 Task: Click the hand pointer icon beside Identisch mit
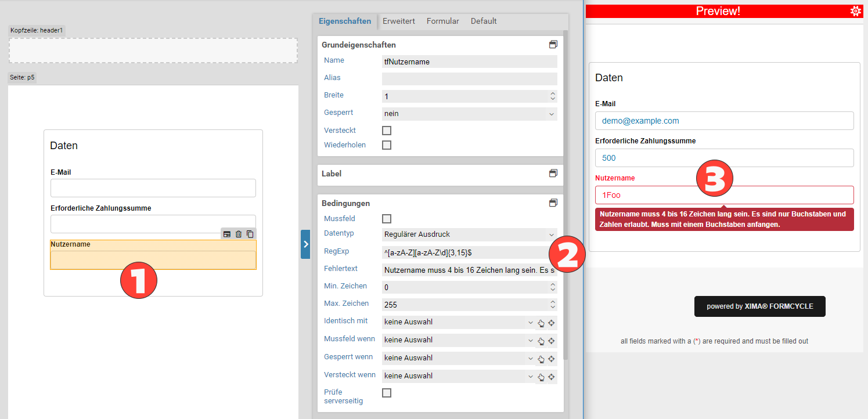[x=541, y=323]
